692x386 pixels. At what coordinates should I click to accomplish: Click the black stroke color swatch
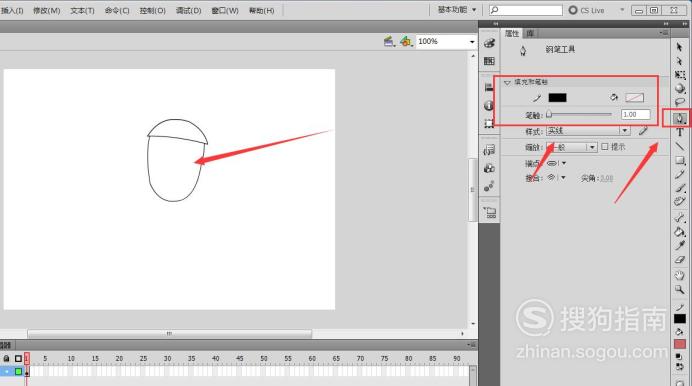coord(557,97)
